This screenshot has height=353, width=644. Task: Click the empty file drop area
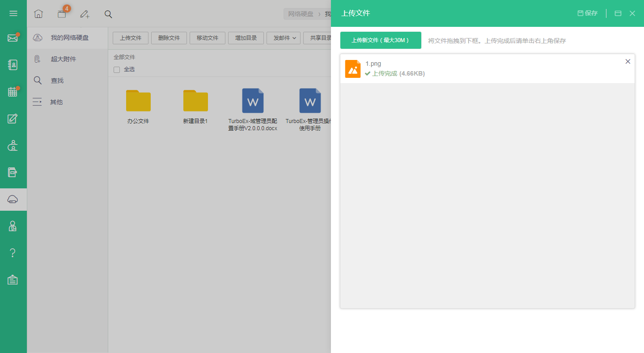[487, 196]
